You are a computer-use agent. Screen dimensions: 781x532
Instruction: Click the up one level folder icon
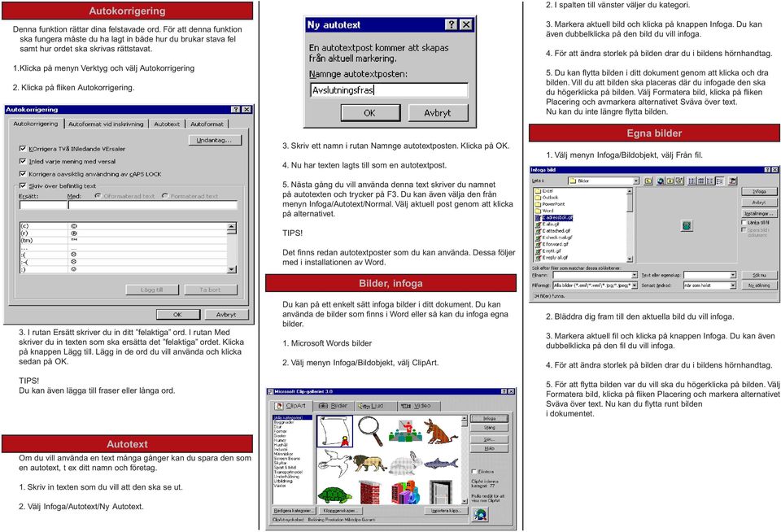point(648,181)
